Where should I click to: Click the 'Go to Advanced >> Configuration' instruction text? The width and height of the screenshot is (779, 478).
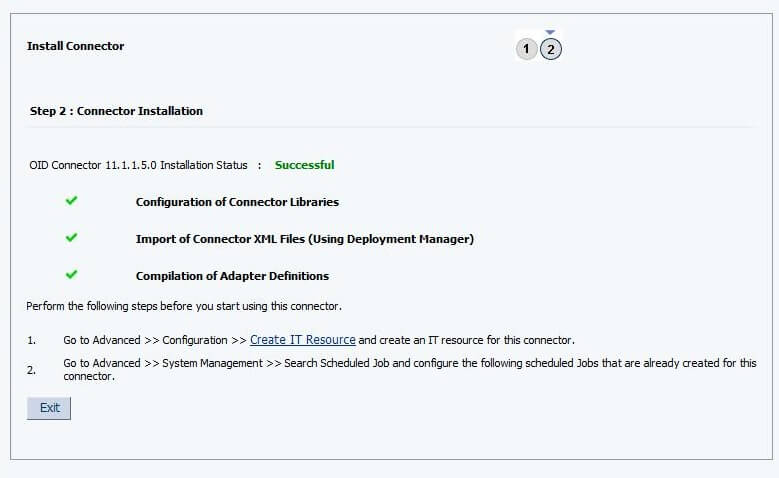(155, 340)
